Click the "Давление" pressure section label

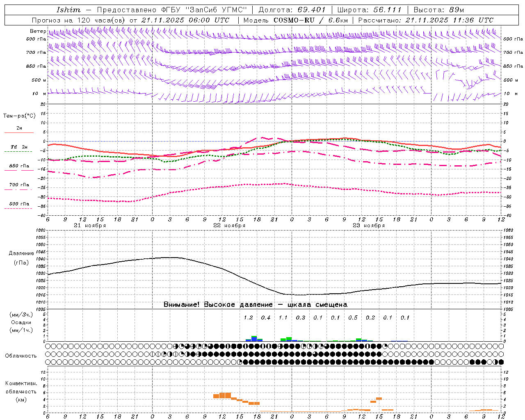pyautogui.click(x=21, y=253)
